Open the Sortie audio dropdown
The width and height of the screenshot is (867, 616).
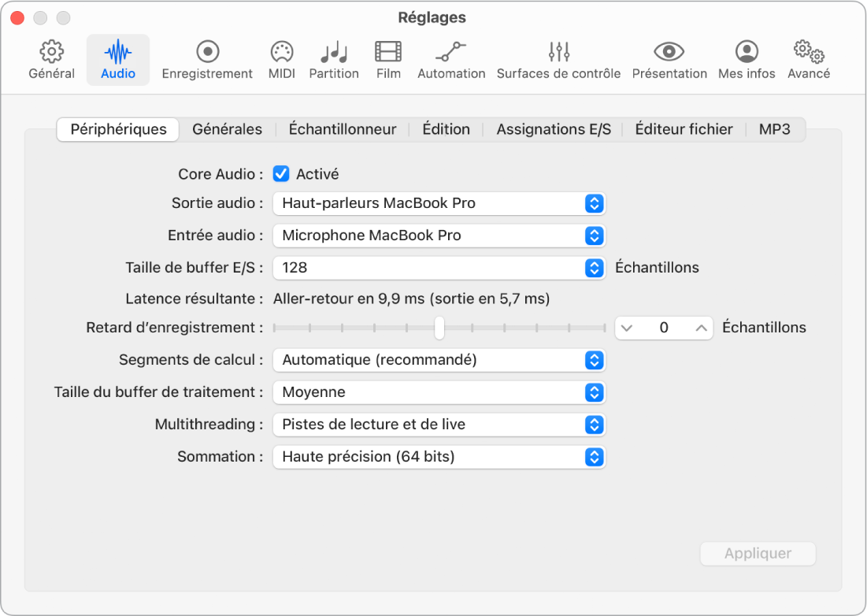(439, 203)
